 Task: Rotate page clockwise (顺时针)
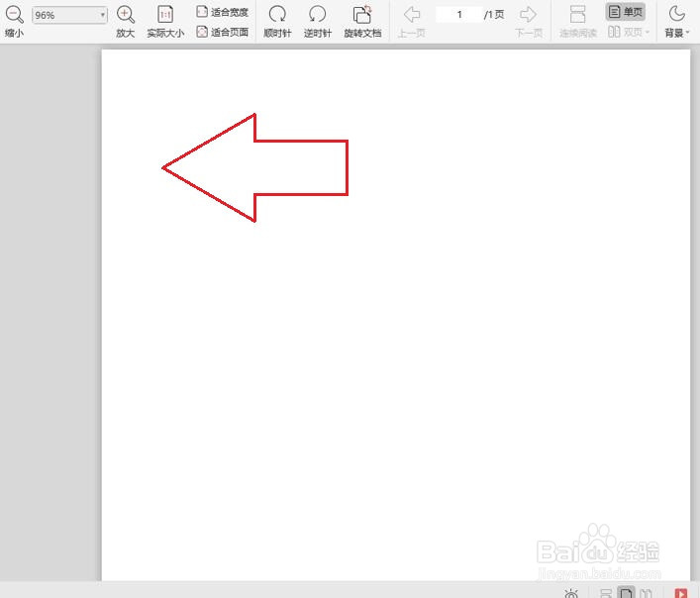[x=277, y=22]
